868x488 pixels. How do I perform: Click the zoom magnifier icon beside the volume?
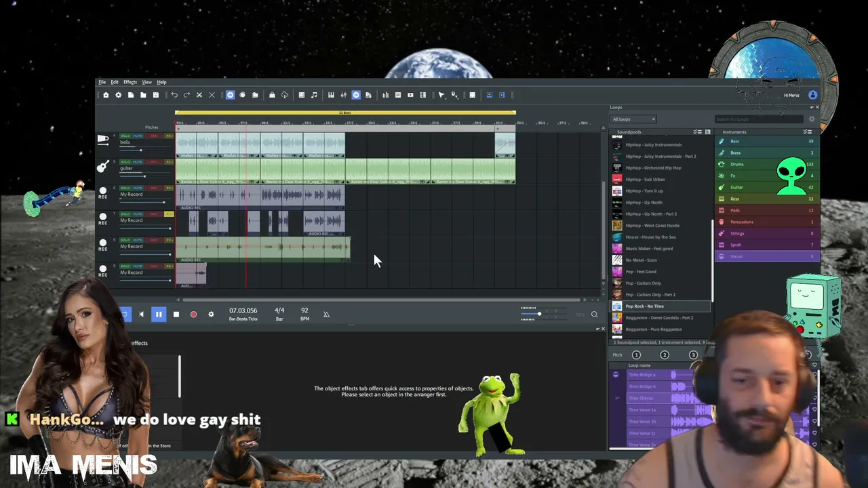click(594, 314)
